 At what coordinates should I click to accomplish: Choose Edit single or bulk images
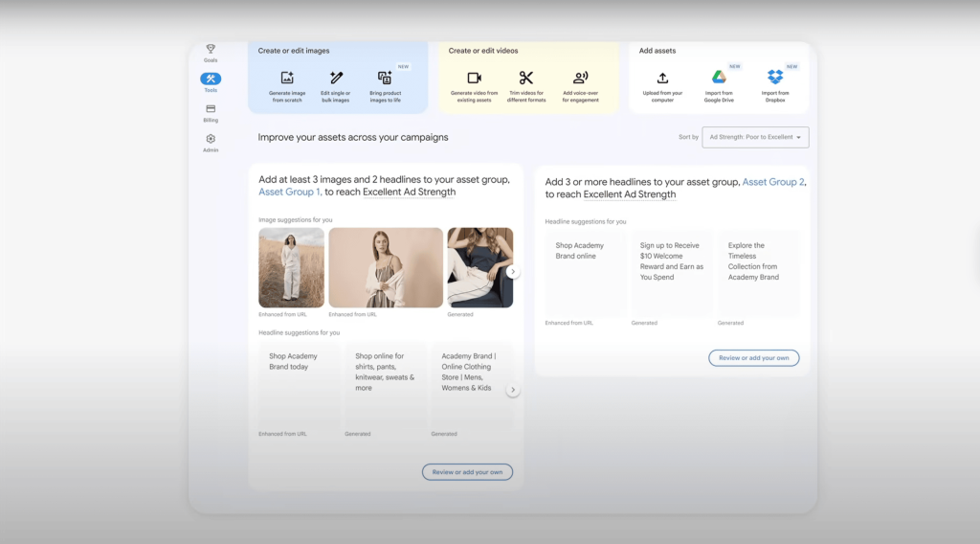point(336,86)
